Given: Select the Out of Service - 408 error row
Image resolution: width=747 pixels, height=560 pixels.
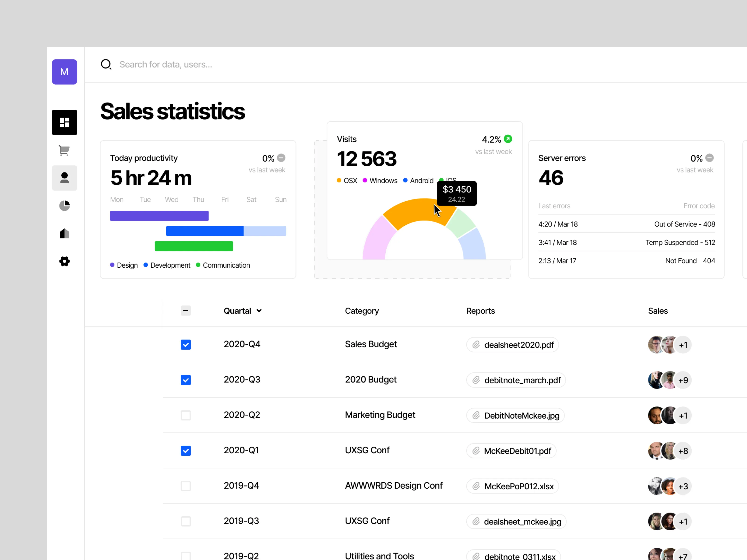Looking at the screenshot, I should 627,224.
